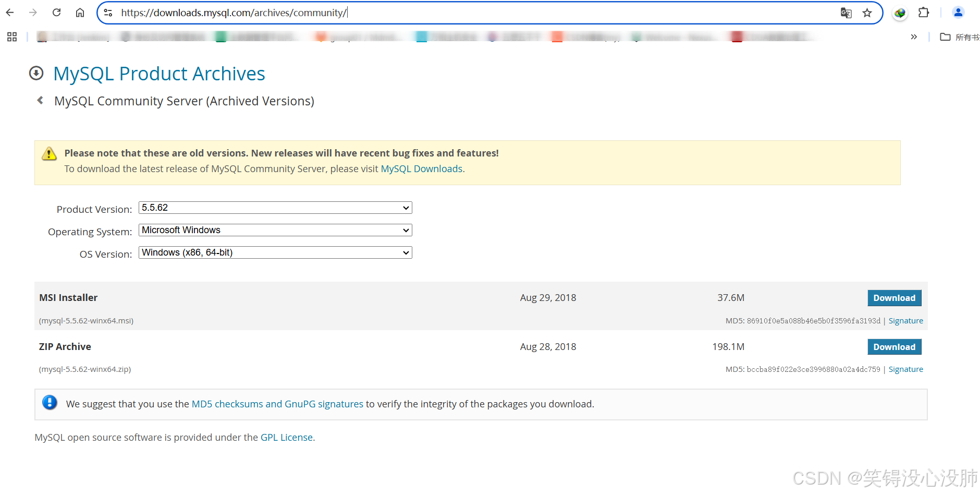Click the ZIP Archive MD5 hash value

click(813, 369)
